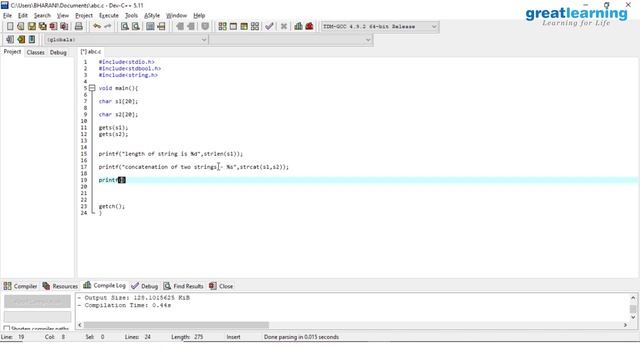
Task: Click the compile log scroll-right arrow
Action: pos(625,325)
